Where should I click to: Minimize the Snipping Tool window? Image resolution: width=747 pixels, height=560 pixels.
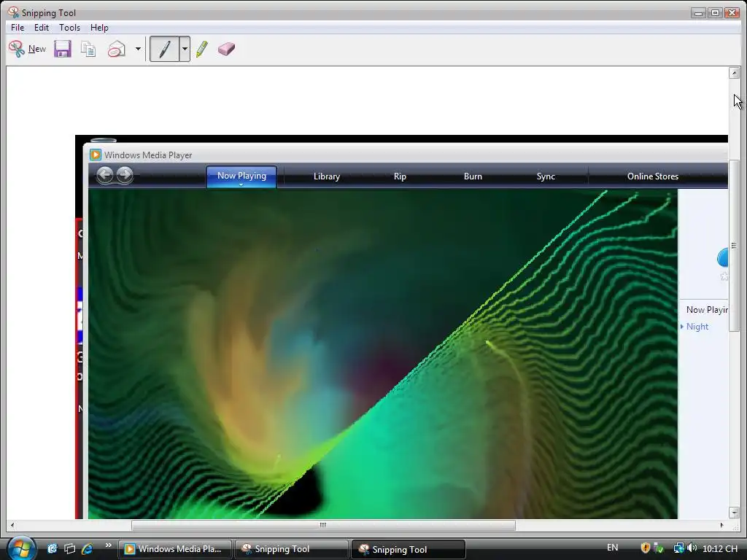[x=698, y=13]
